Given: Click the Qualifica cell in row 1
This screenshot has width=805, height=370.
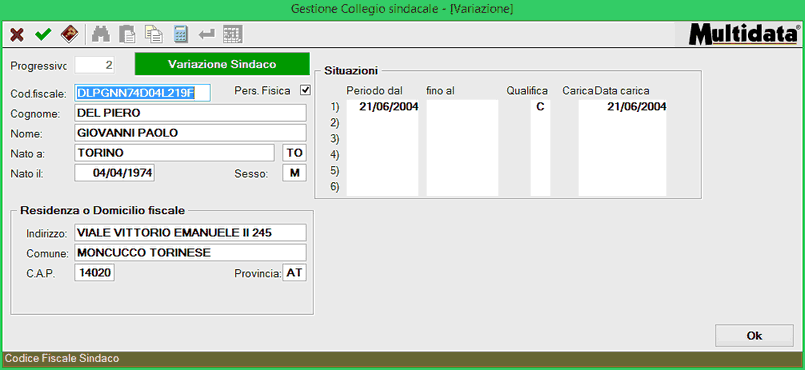Looking at the screenshot, I should 540,107.
